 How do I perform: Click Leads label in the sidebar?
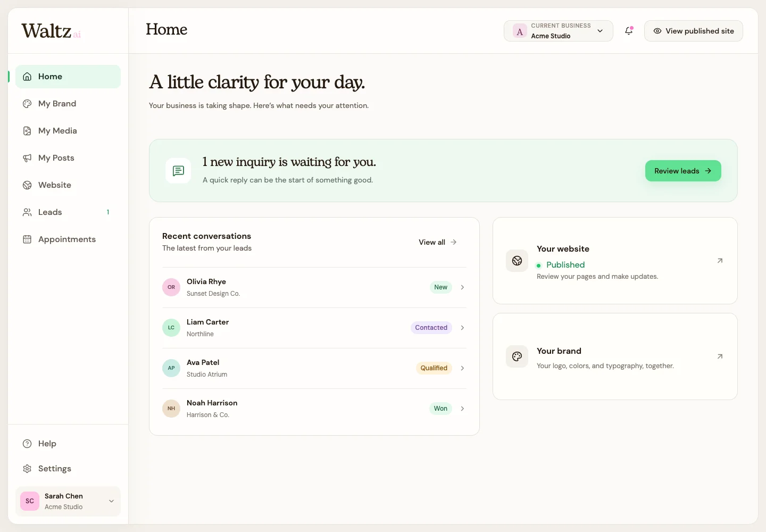(50, 212)
